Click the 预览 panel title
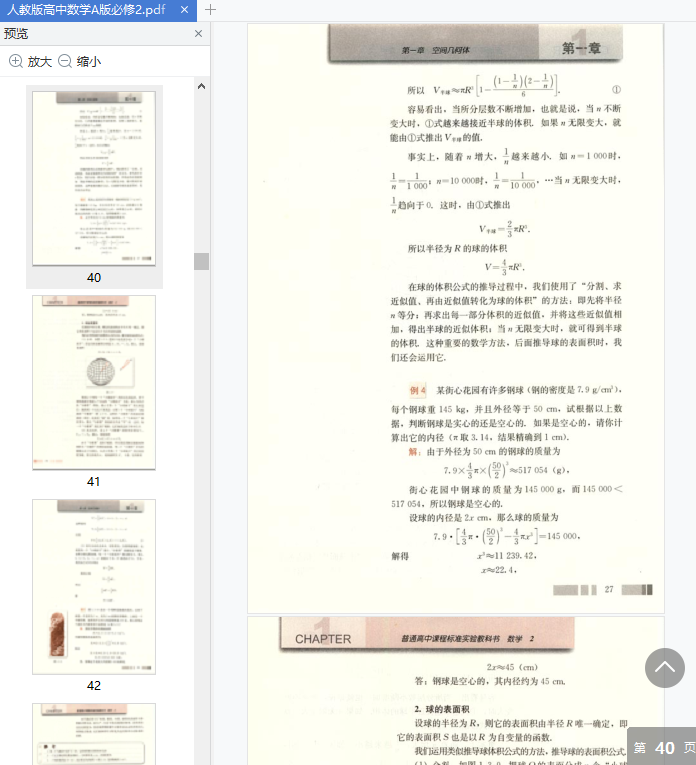696x765 pixels. (16, 34)
